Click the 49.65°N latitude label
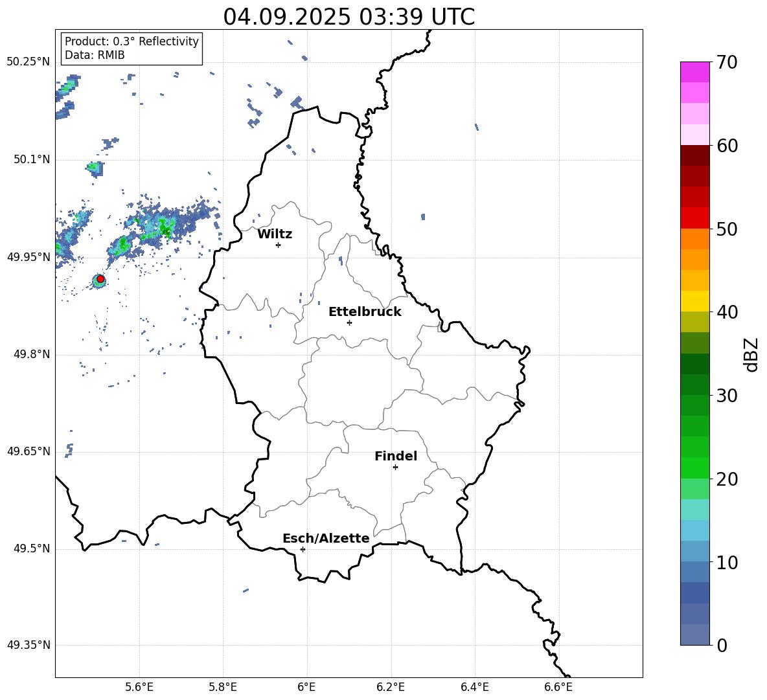The height and width of the screenshot is (700, 767). [x=29, y=451]
